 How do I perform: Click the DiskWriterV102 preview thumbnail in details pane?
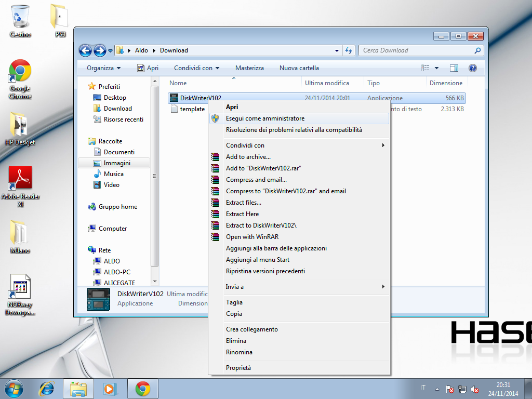[98, 299]
